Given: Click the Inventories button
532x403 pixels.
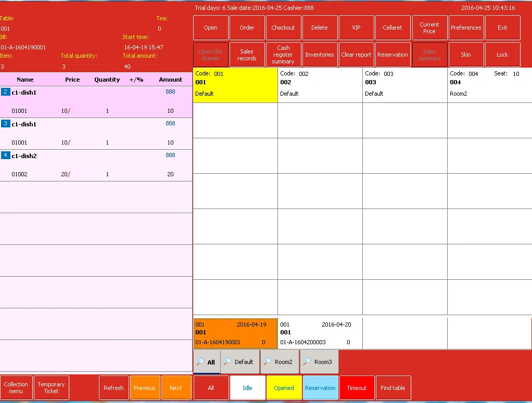Looking at the screenshot, I should (x=320, y=54).
